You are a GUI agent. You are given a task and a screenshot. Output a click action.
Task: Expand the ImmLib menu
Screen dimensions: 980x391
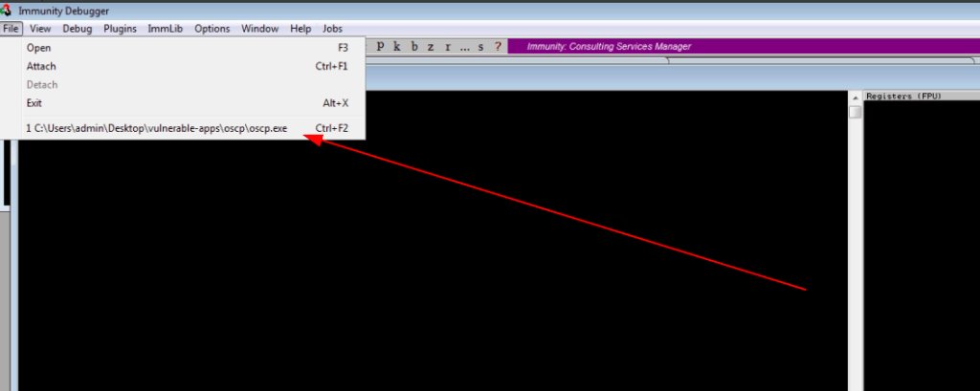tap(165, 29)
